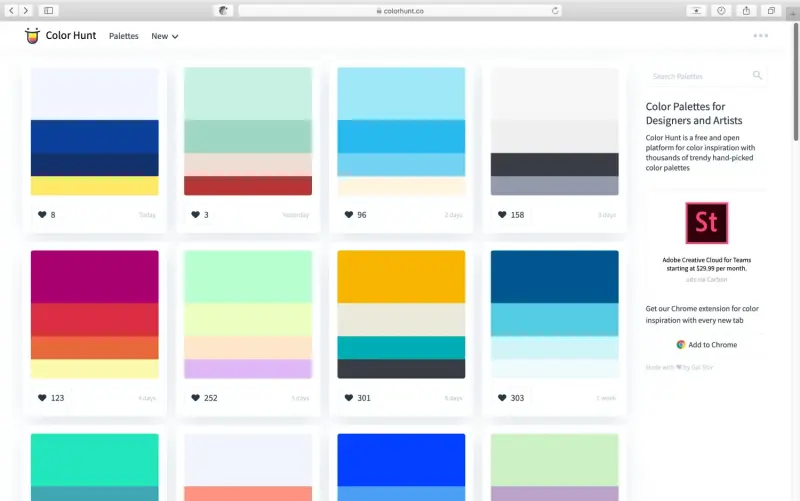Select sky cyan stripe in 303-likes palette
Viewport: 800px width, 501px height.
pos(555,320)
